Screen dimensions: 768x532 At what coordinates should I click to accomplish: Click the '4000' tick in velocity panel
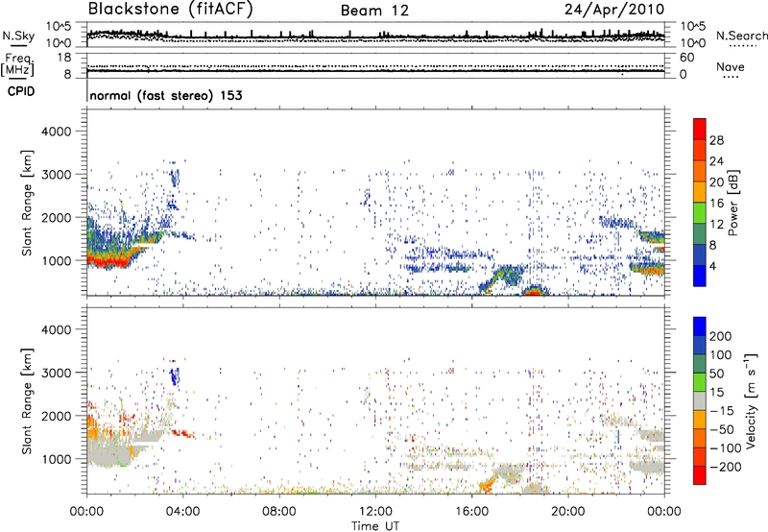coord(56,329)
